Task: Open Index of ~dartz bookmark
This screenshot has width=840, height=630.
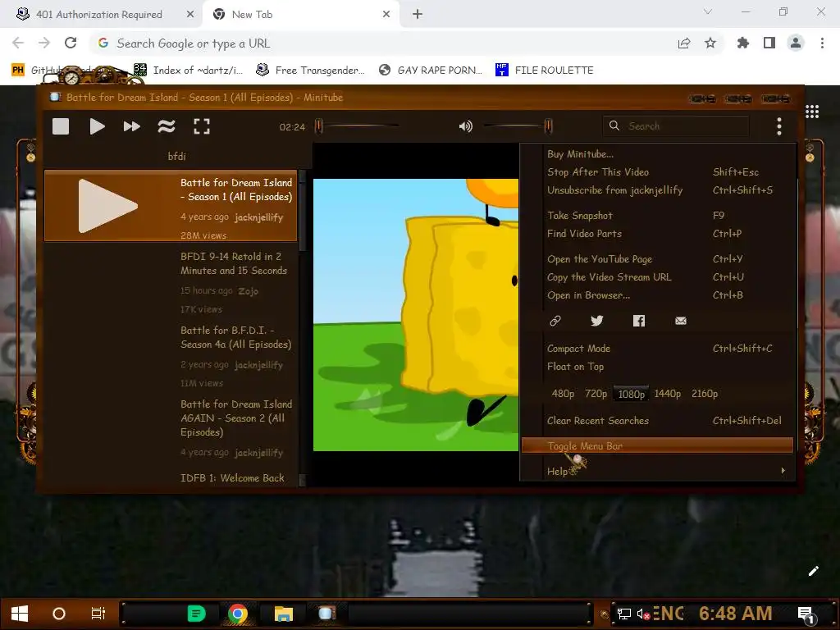Action: (x=188, y=70)
